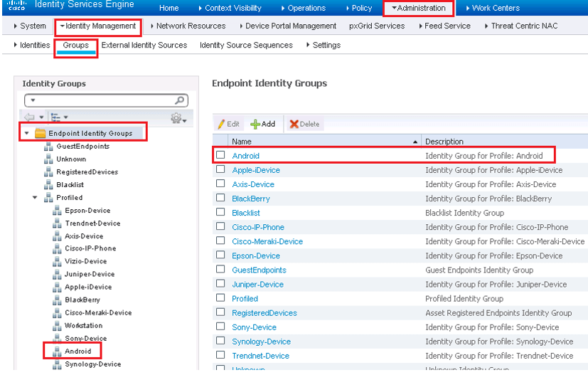
Task: Open the Policy menu
Action: click(x=359, y=8)
